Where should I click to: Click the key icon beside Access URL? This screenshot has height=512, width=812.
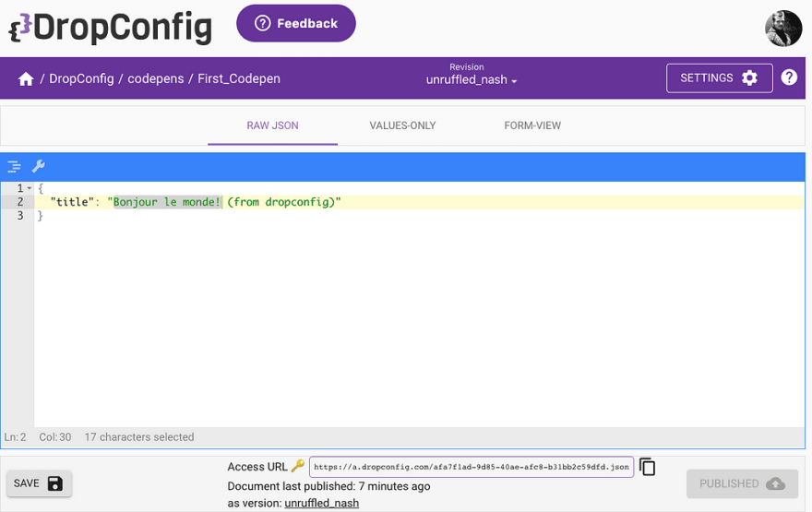[298, 466]
